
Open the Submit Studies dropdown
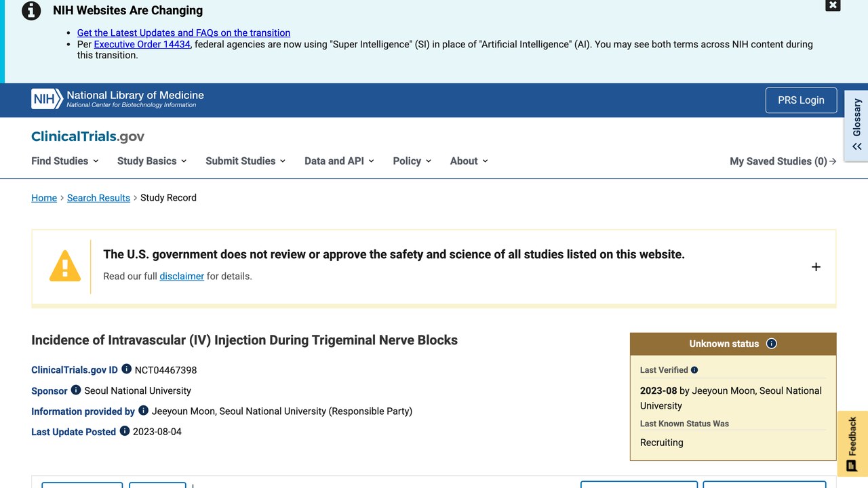[245, 161]
